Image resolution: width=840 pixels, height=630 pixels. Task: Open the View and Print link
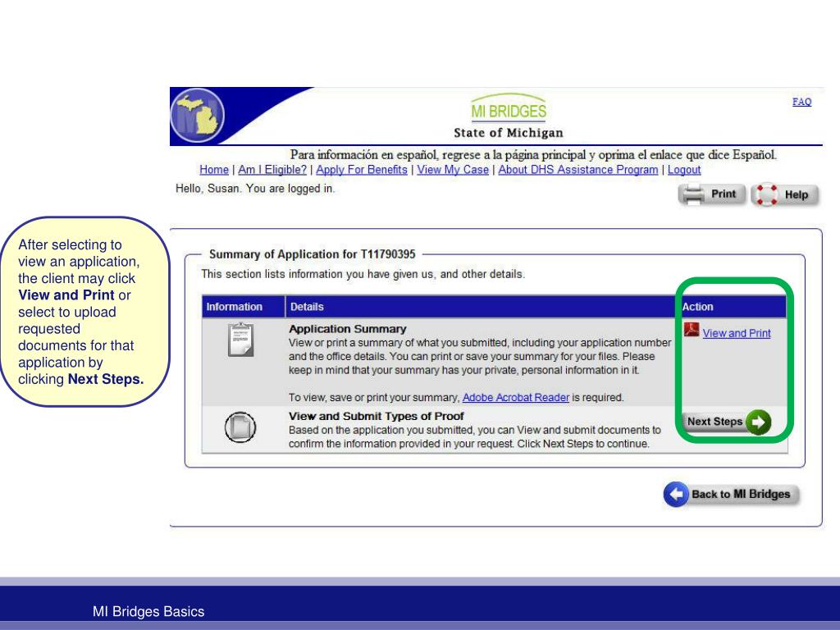[x=737, y=333]
